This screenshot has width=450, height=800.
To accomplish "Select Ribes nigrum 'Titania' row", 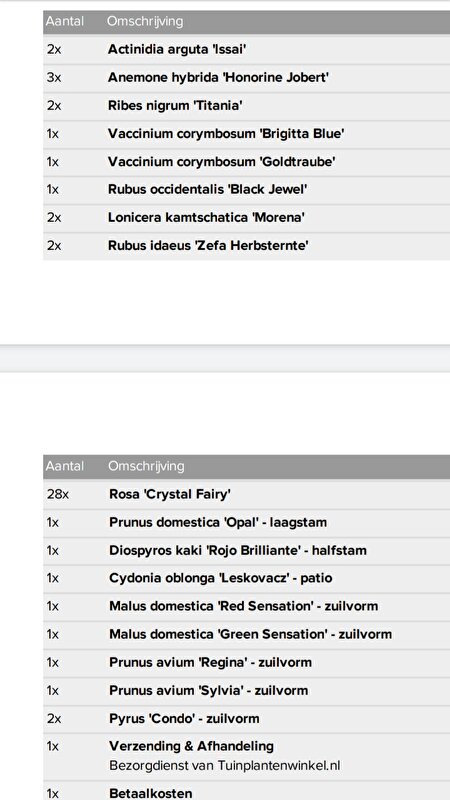I will click(246, 106).
